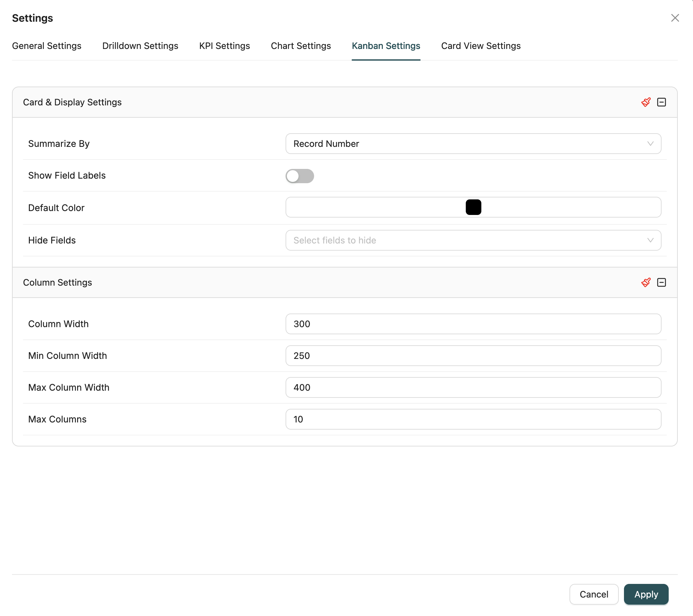Collapse the Card & Display Settings section
This screenshot has height=616, width=693.
(662, 102)
